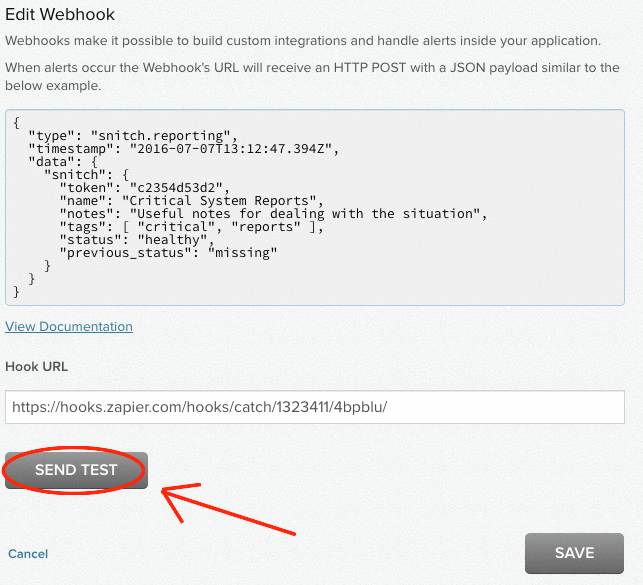This screenshot has width=643, height=585.
Task: Save the webhook with SAVE button
Action: point(574,553)
